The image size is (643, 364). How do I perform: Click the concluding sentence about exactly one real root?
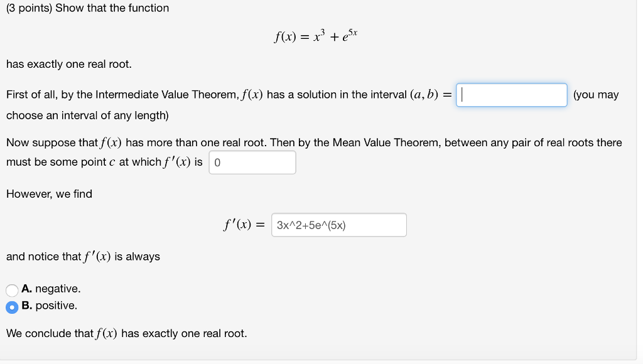(x=125, y=333)
